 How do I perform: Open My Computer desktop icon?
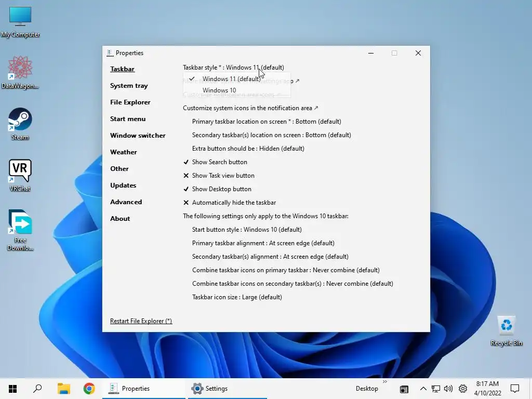point(20,22)
